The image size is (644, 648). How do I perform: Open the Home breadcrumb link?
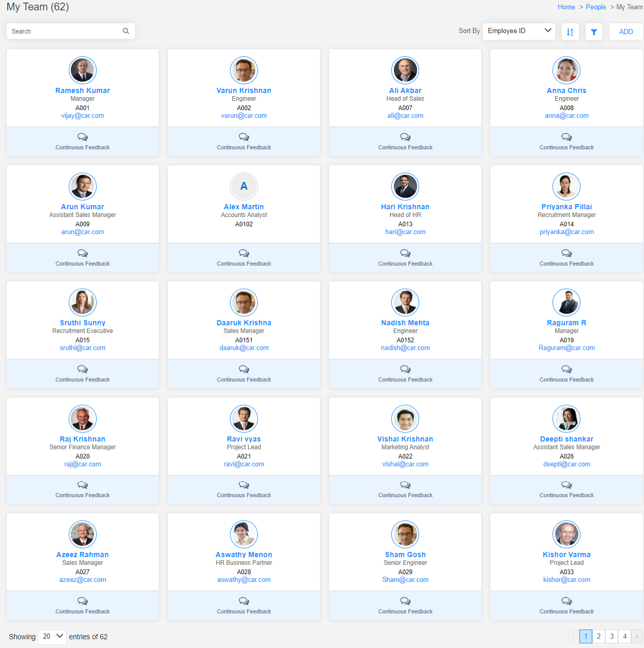(x=566, y=7)
